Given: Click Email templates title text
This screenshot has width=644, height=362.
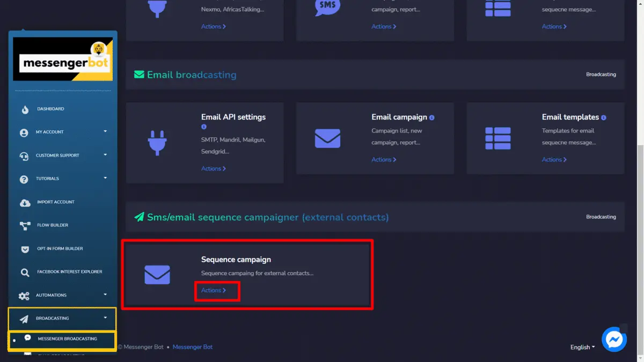Looking at the screenshot, I should [x=570, y=117].
